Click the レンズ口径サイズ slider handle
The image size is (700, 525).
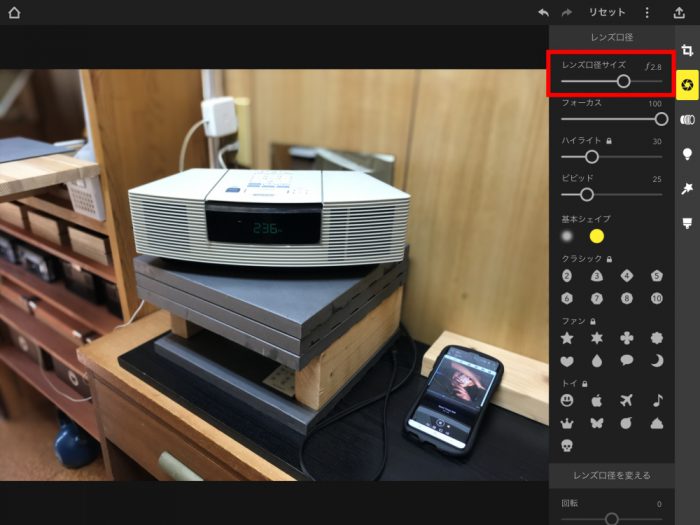pos(624,81)
